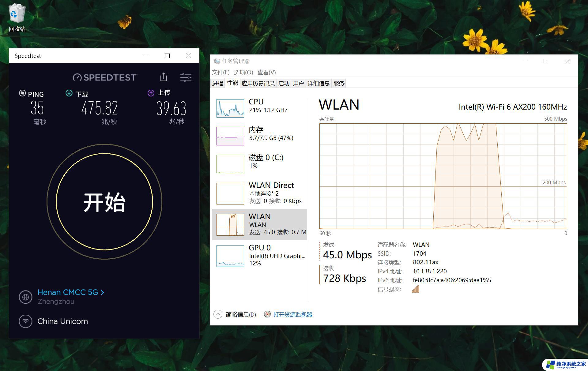Click the PING latency icon
This screenshot has width=588, height=371.
click(x=22, y=93)
